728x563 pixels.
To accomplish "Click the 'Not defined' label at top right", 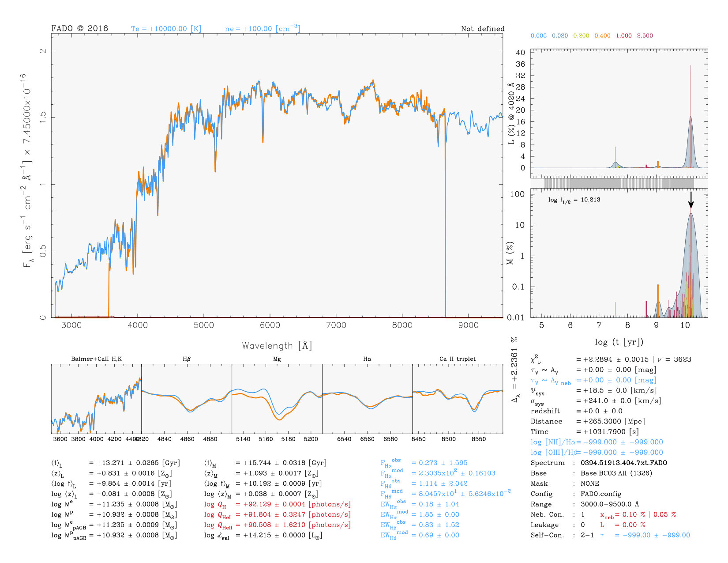I will pos(483,29).
